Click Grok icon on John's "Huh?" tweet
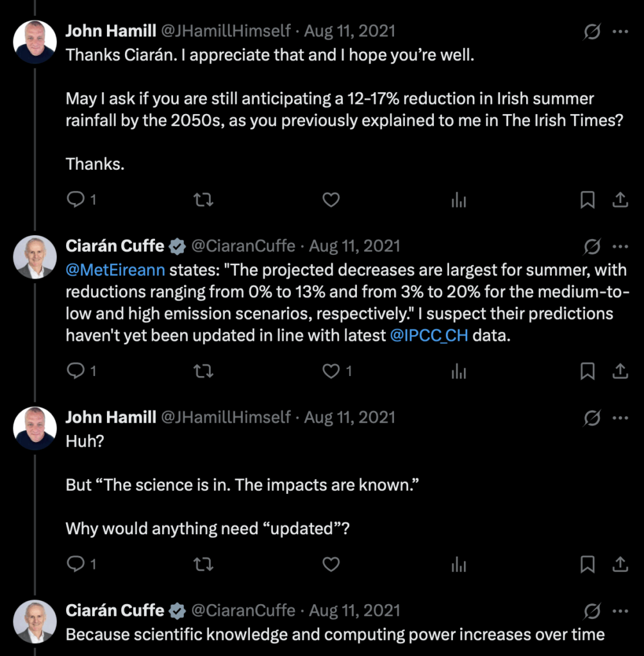Image resolution: width=644 pixels, height=656 pixels. pos(592,418)
